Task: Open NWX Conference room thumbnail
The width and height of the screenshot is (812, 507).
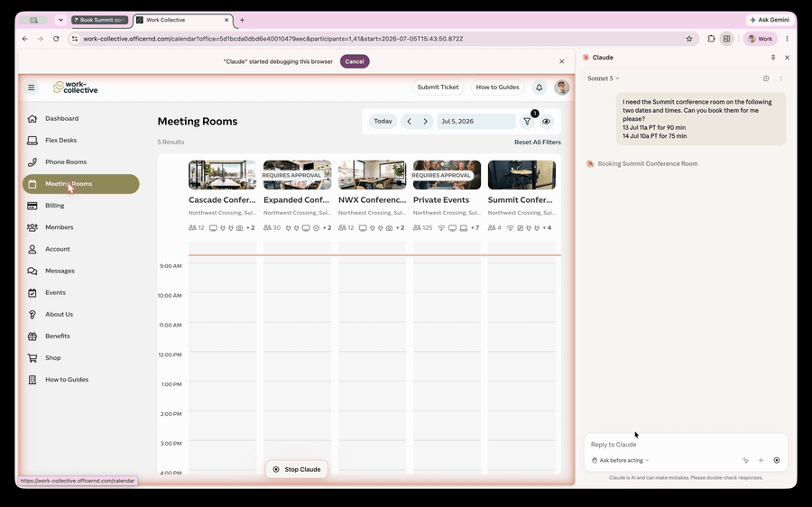Action: (372, 175)
